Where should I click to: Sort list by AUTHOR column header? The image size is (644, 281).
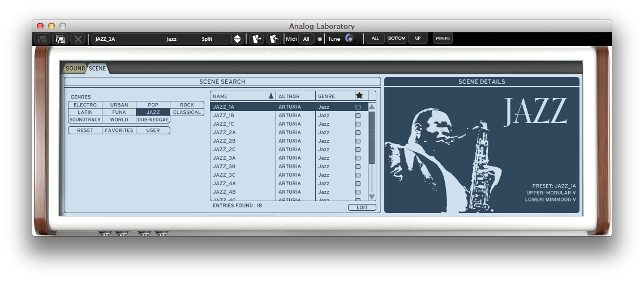pos(295,96)
